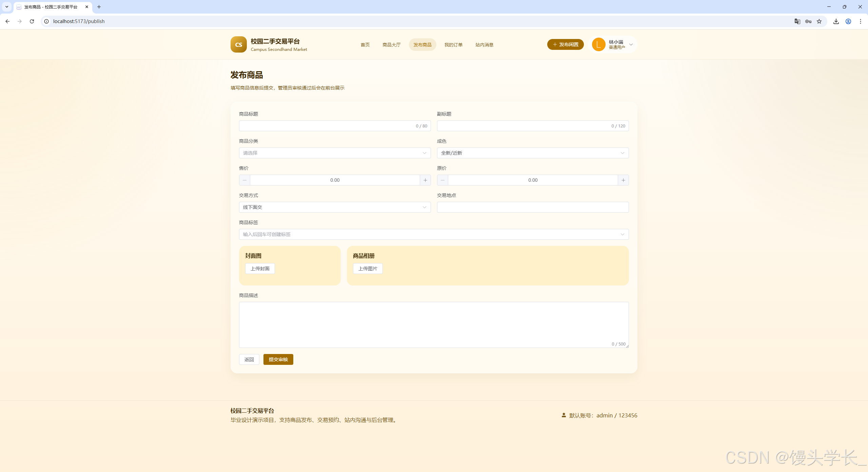Open the 交易方式 dropdown

(335, 207)
